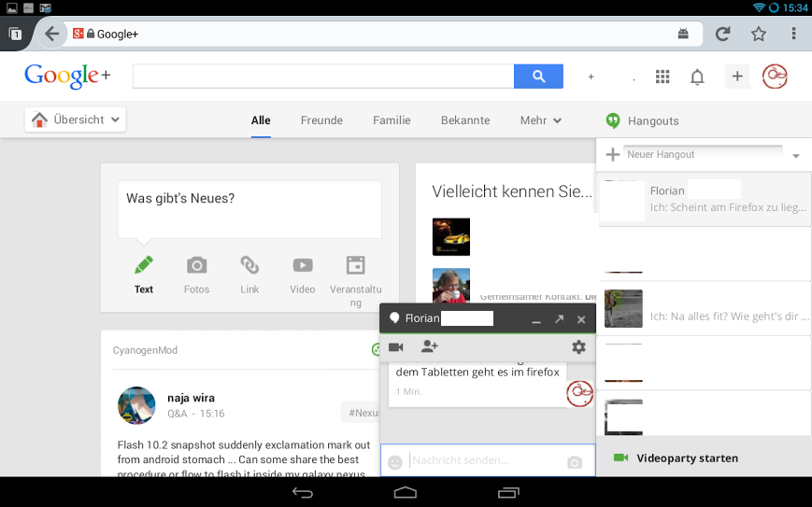
Task: Switch to the Alle tab
Action: coord(261,120)
